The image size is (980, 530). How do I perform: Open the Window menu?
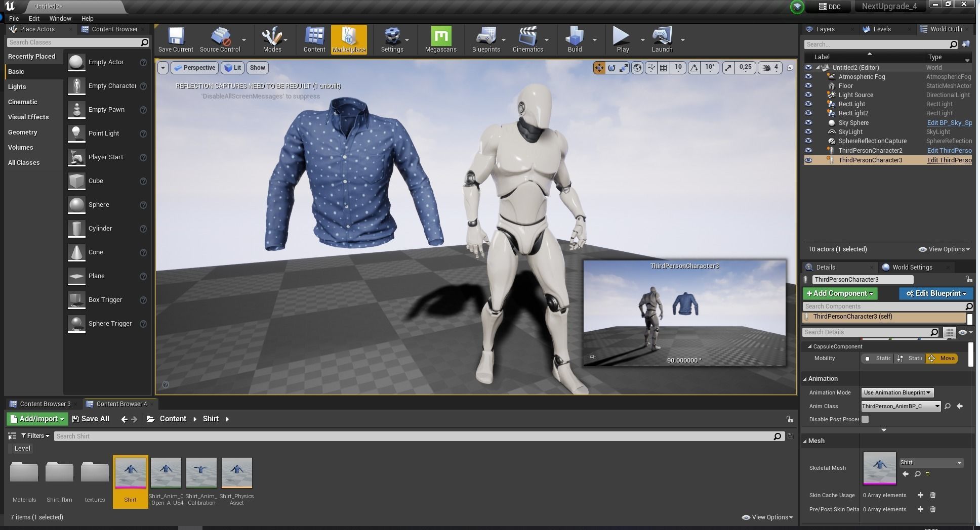(x=60, y=18)
